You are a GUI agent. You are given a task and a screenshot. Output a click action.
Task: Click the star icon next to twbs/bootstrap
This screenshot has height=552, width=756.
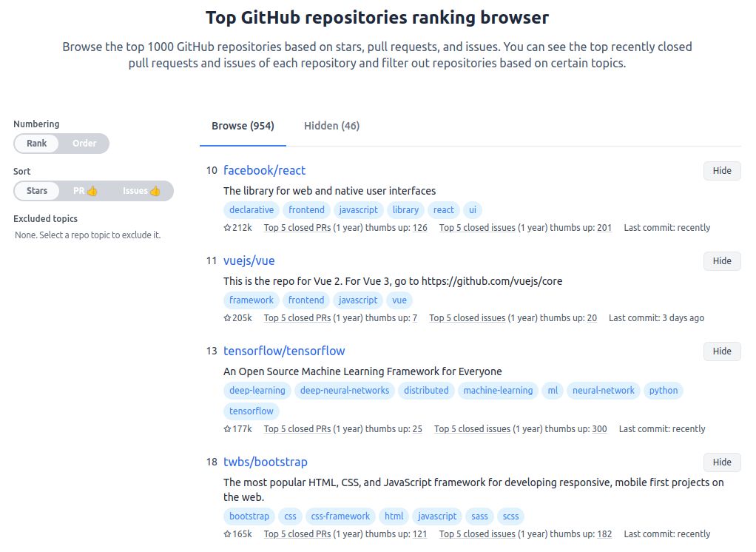click(x=226, y=534)
